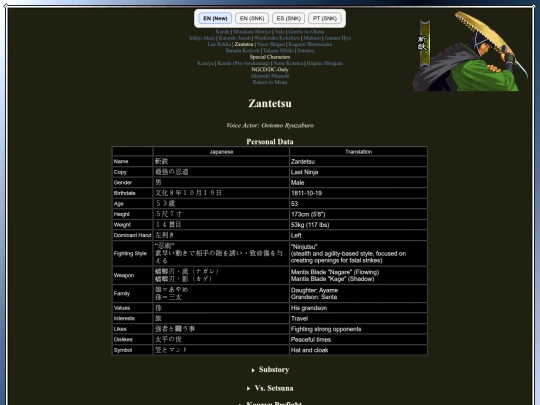Expand the Substory section
540x405 pixels.
(x=270, y=370)
